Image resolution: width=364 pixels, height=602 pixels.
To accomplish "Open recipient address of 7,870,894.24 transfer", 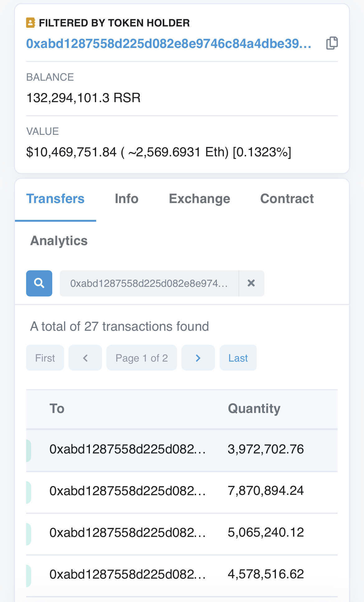I will (x=128, y=491).
